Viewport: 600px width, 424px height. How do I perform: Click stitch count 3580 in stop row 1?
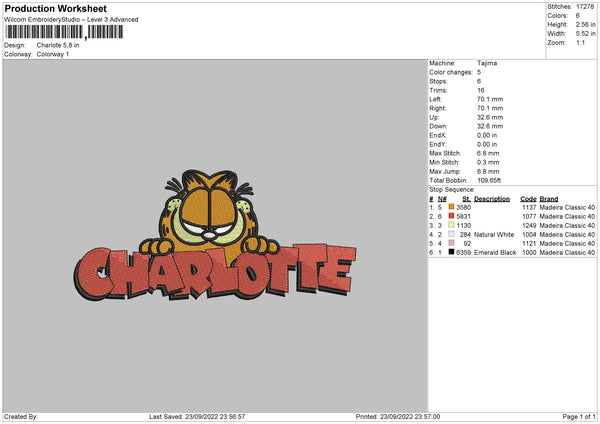(x=463, y=207)
